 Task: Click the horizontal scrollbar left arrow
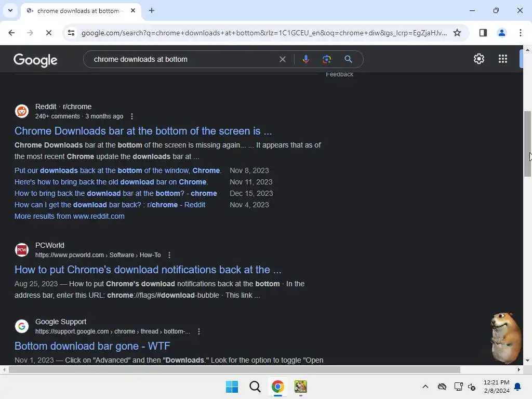pos(4,370)
